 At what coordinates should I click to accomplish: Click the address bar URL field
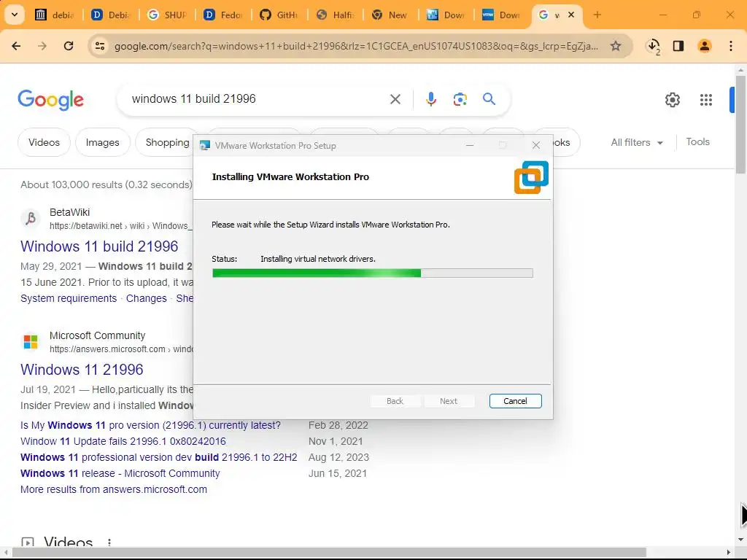[356, 46]
